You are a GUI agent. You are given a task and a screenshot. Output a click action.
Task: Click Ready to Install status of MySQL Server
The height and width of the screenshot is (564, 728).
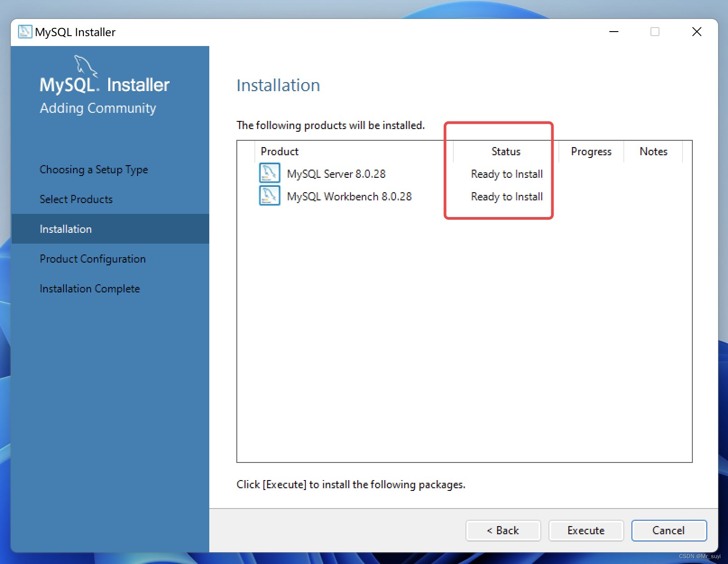click(507, 174)
